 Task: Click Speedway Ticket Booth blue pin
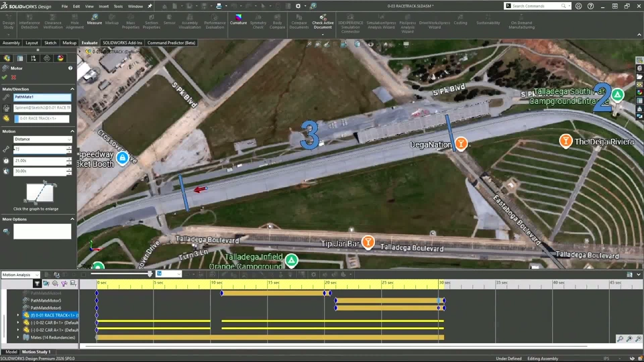(x=122, y=158)
